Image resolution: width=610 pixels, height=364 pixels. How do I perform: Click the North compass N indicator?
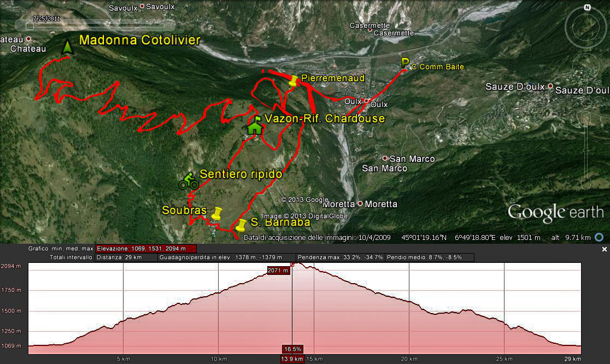pyautogui.click(x=587, y=8)
